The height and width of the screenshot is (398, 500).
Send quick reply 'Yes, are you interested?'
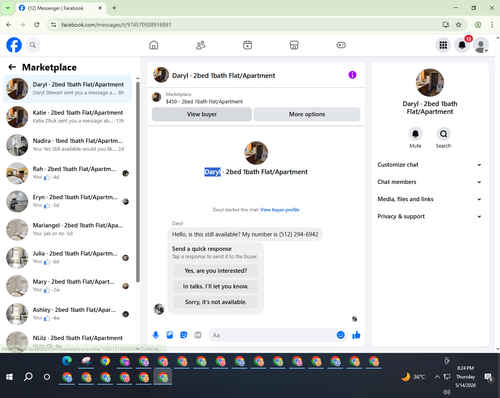[x=216, y=271]
